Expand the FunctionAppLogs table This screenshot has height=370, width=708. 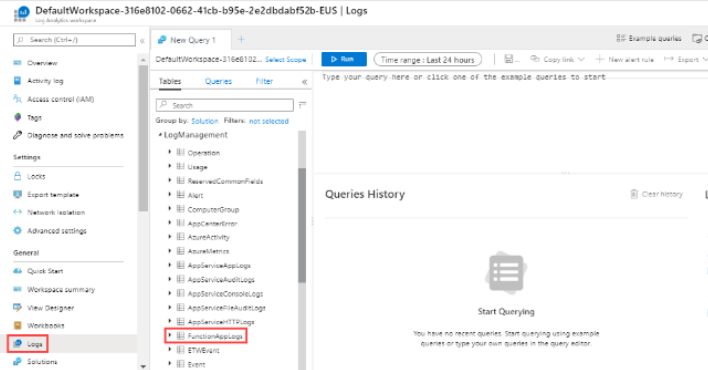(x=170, y=336)
